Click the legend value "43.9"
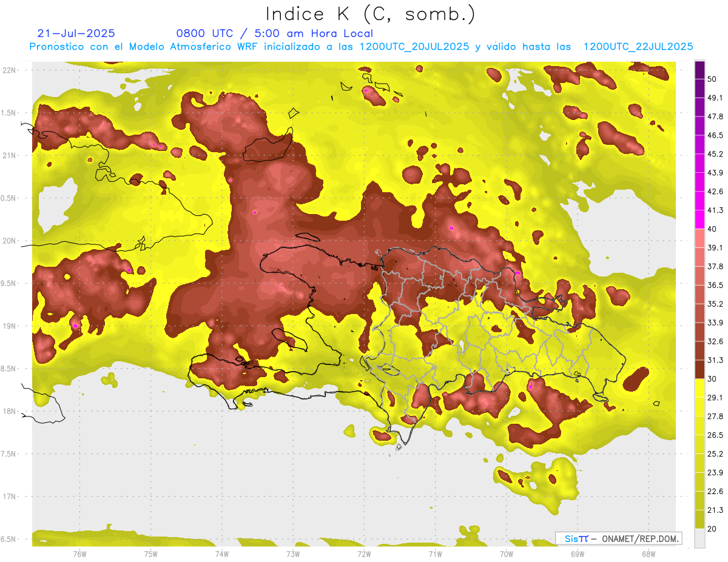The width and height of the screenshot is (728, 562). (x=716, y=173)
